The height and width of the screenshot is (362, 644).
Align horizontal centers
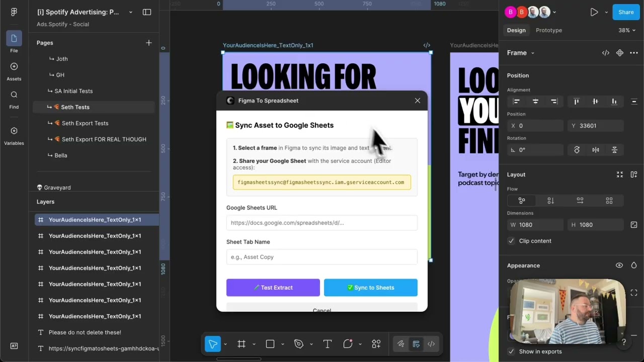[535, 102]
